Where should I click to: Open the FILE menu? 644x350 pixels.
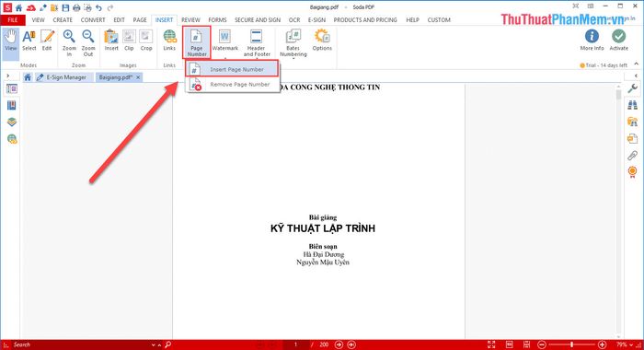(13, 19)
